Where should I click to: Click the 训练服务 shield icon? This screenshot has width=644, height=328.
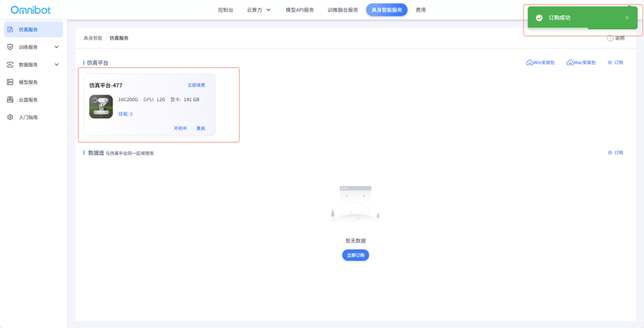[10, 47]
